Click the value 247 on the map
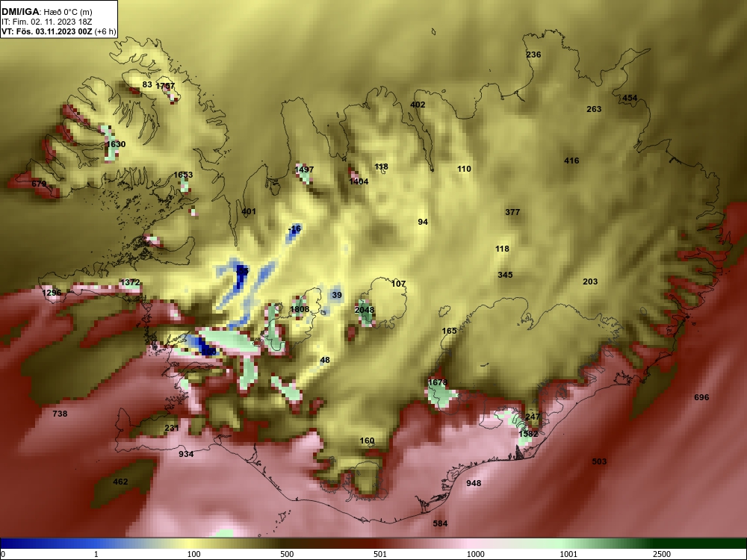Viewport: 747px width, 560px height. point(533,417)
